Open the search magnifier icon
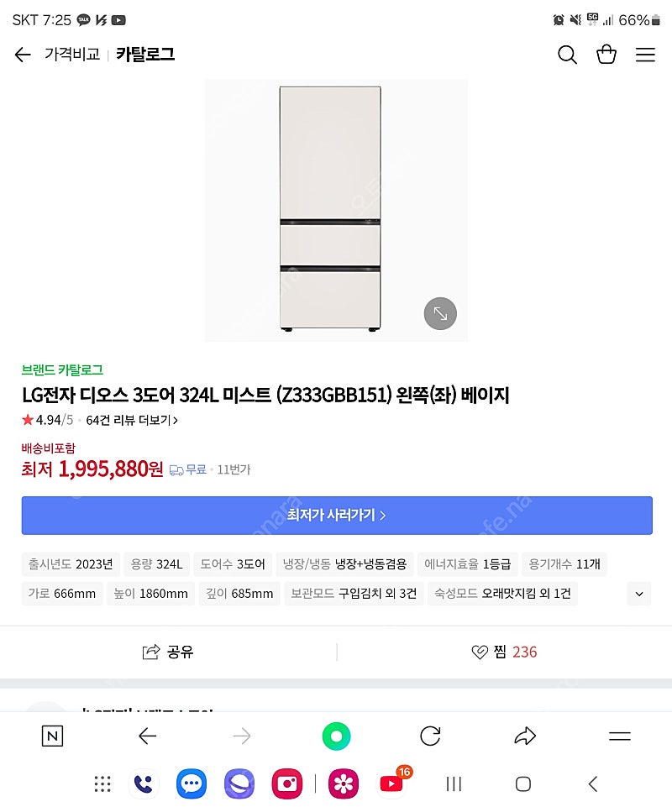Screen dimensions: 672x807 (567, 55)
